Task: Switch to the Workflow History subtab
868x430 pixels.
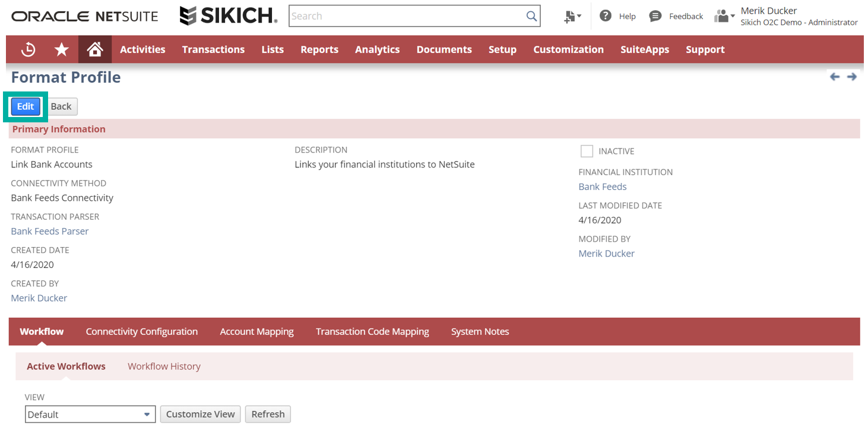Action: pos(164,366)
